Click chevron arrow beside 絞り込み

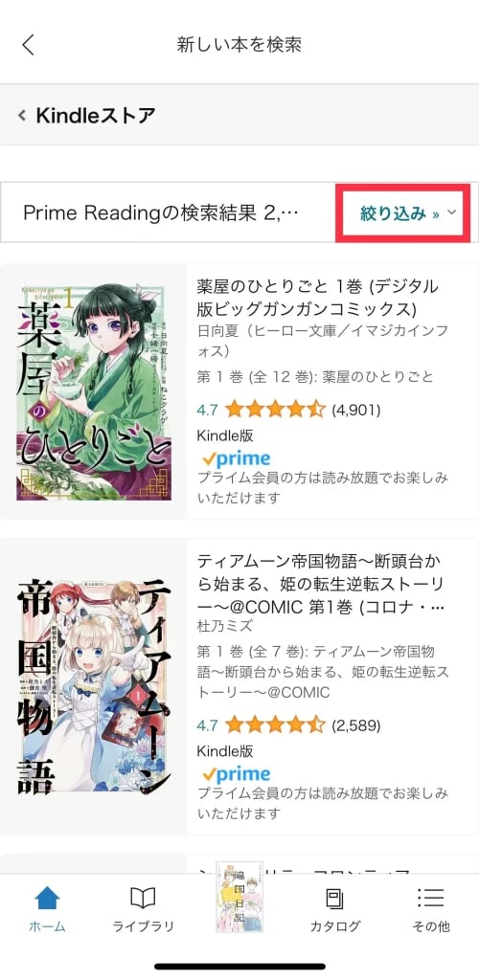[451, 212]
